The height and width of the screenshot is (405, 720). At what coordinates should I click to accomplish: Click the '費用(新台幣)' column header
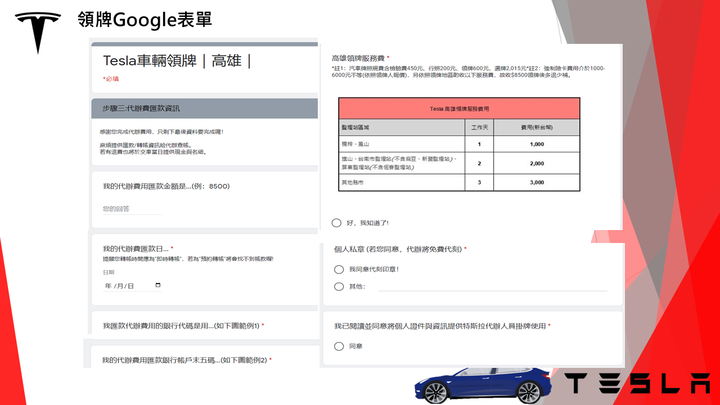pos(536,128)
